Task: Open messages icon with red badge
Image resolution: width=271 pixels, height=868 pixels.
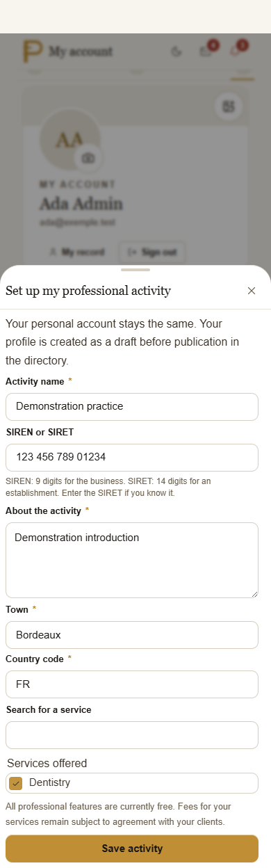Action: [206, 51]
